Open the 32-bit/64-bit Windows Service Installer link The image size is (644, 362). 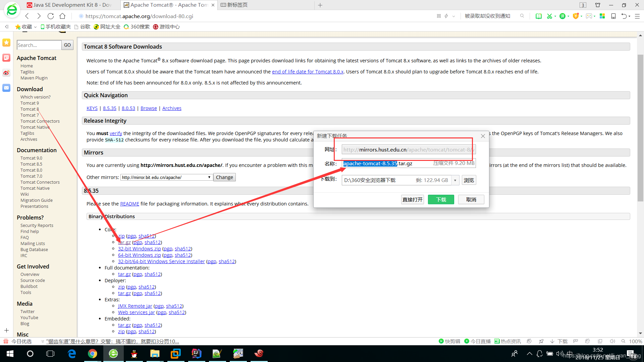161,261
